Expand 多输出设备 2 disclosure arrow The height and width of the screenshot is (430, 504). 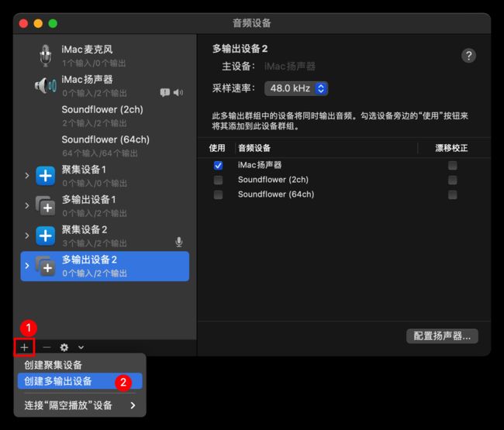27,266
